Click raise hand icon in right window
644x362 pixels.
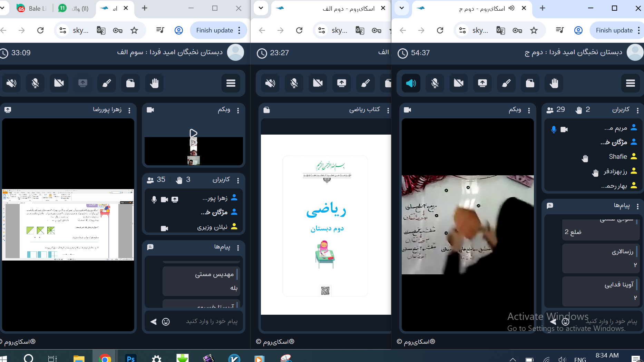tap(554, 83)
